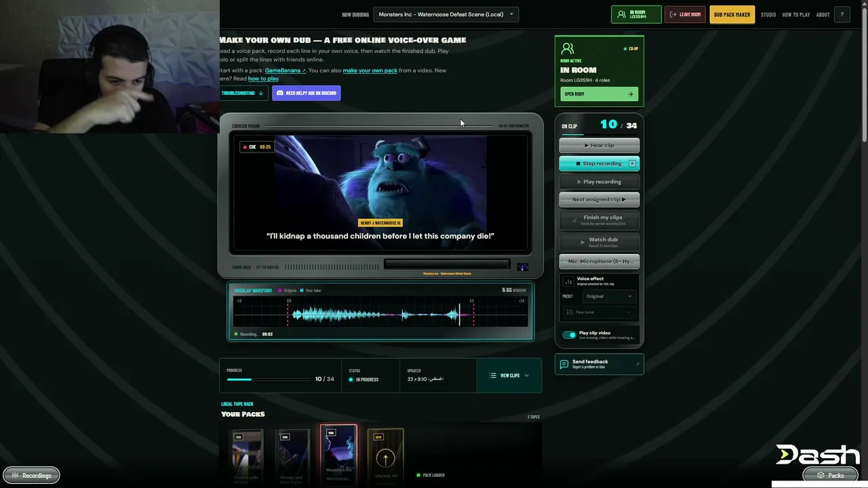Click the Original legend in the waveform header
The image size is (868, 488).
pyautogui.click(x=288, y=291)
